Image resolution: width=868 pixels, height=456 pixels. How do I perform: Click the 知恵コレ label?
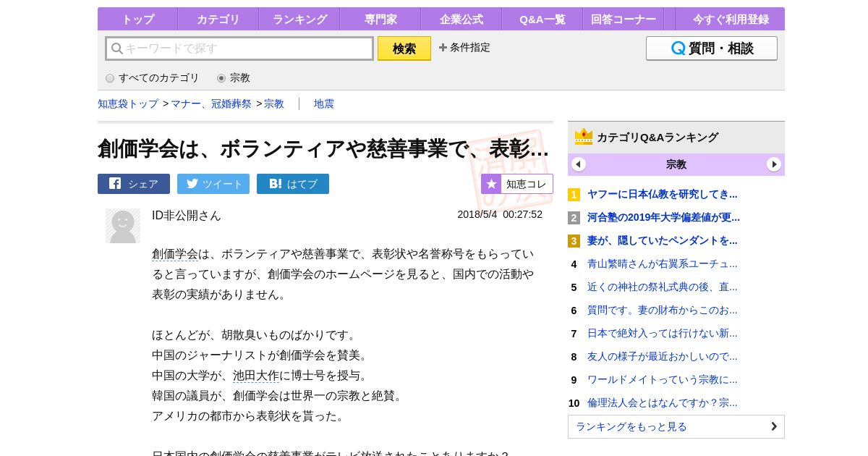[x=527, y=184]
